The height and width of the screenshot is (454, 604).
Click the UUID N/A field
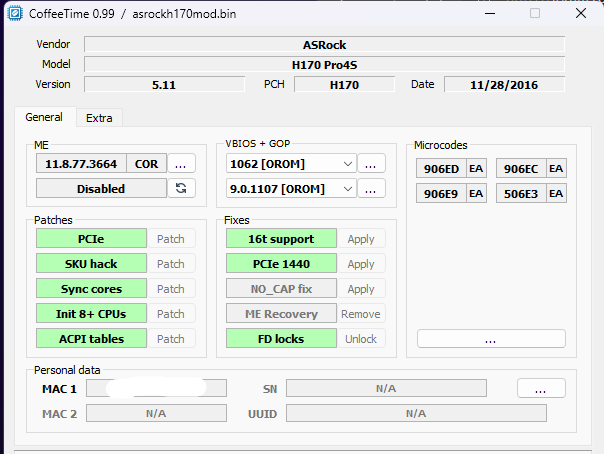pyautogui.click(x=416, y=413)
